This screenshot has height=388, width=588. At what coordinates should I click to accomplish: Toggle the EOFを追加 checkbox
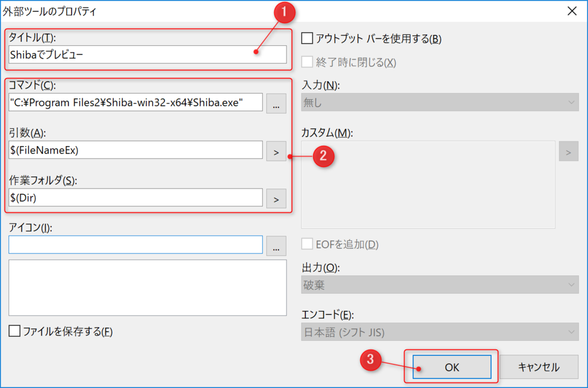[308, 244]
